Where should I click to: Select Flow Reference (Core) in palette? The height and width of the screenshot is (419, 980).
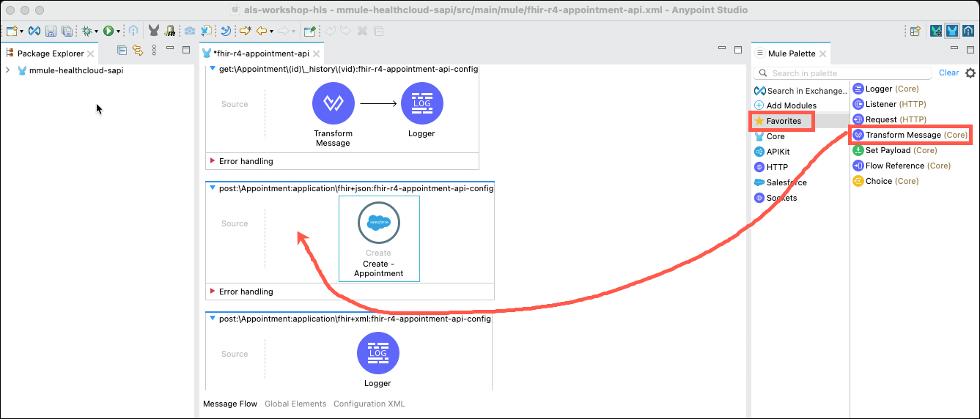(901, 166)
